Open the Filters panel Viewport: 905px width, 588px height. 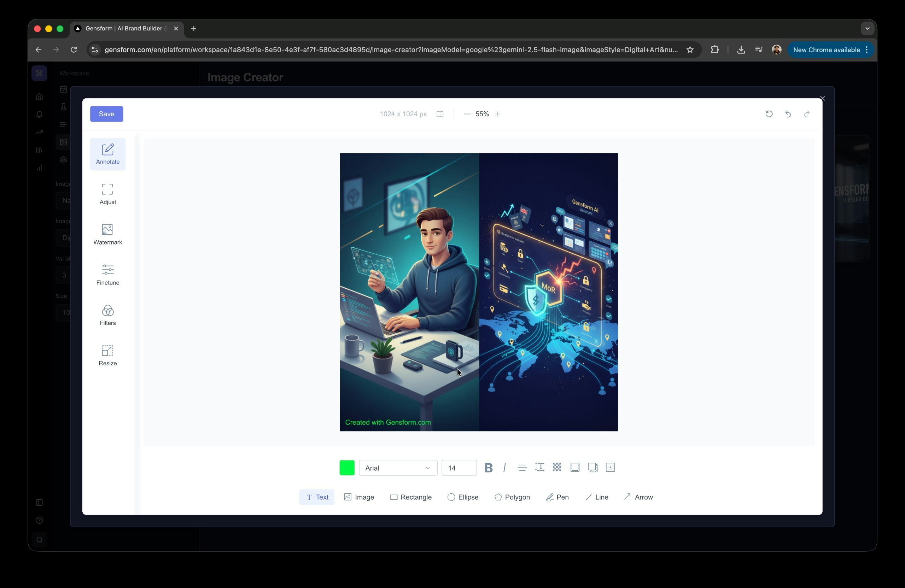(x=107, y=315)
